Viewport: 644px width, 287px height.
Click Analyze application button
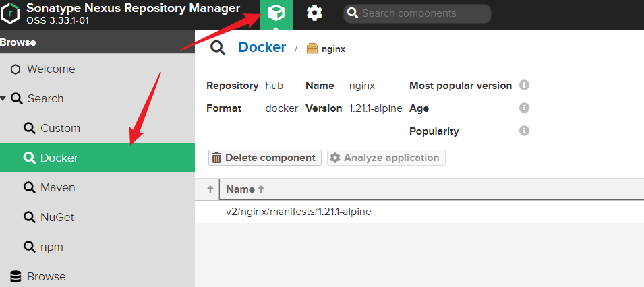(386, 158)
